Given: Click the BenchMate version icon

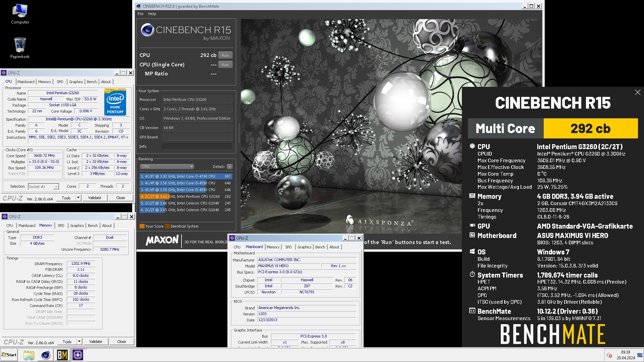Looking at the screenshot, I should [472, 311].
